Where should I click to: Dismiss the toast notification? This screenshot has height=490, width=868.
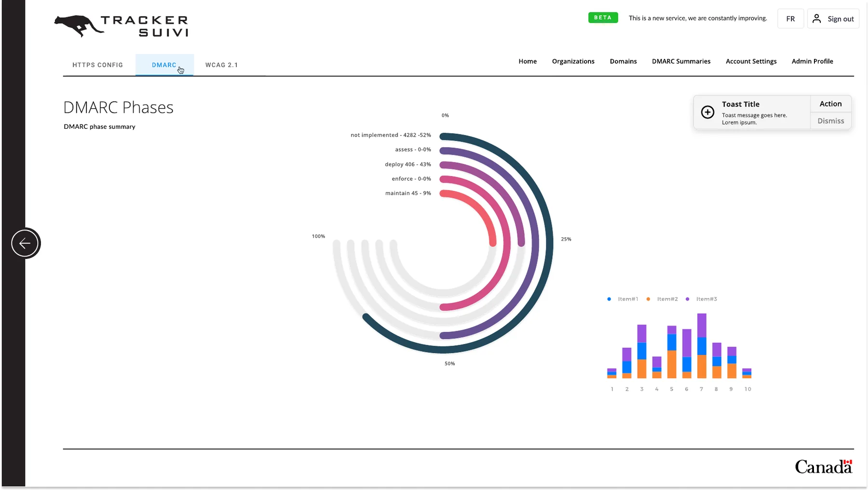coord(830,121)
